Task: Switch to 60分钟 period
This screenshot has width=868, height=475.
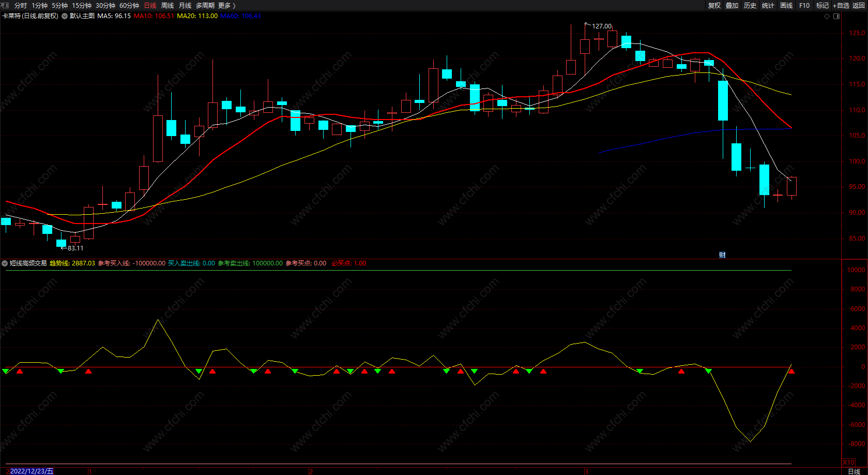Action: click(x=129, y=5)
